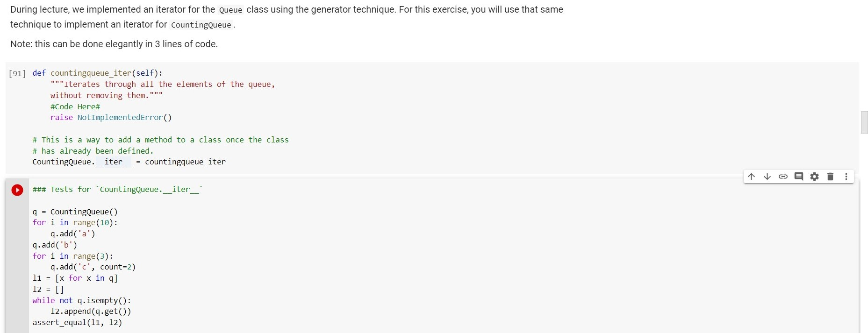Place cursor on the #Code Here# comment
The image size is (868, 333).
(x=75, y=106)
